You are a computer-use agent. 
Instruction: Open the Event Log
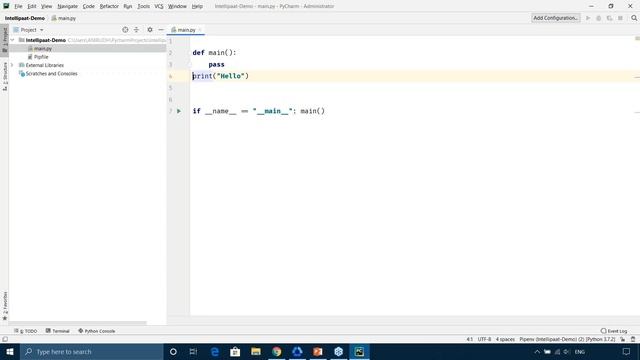tap(614, 331)
